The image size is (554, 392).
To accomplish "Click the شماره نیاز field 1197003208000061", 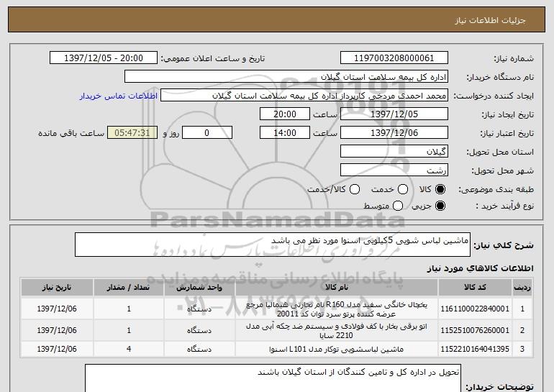I will coord(394,58).
